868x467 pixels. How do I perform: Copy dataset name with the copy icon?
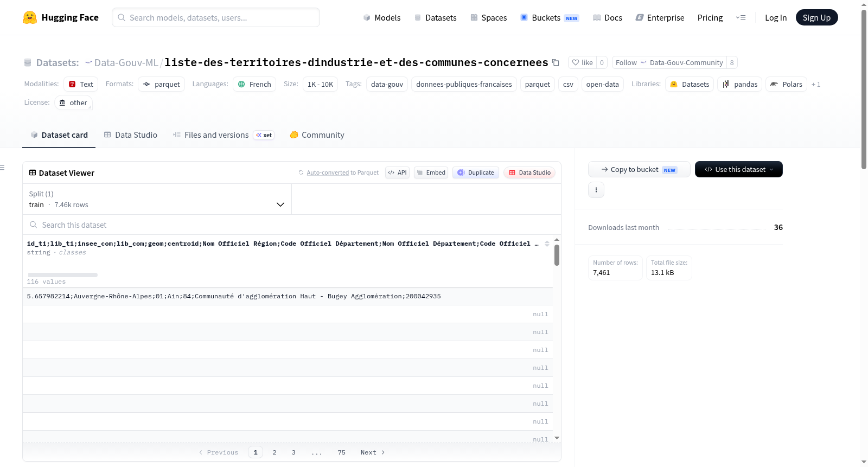coord(556,62)
